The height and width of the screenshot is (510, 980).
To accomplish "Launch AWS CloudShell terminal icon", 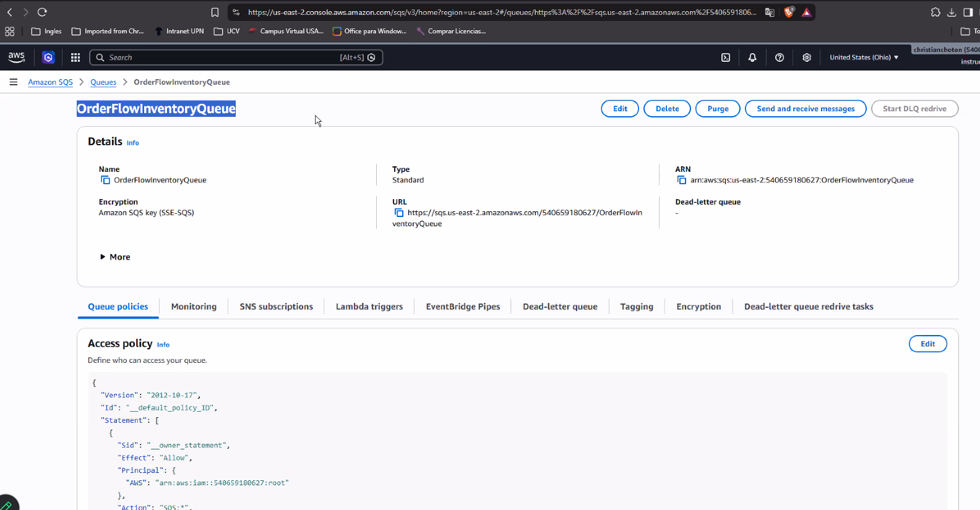I will pos(726,57).
